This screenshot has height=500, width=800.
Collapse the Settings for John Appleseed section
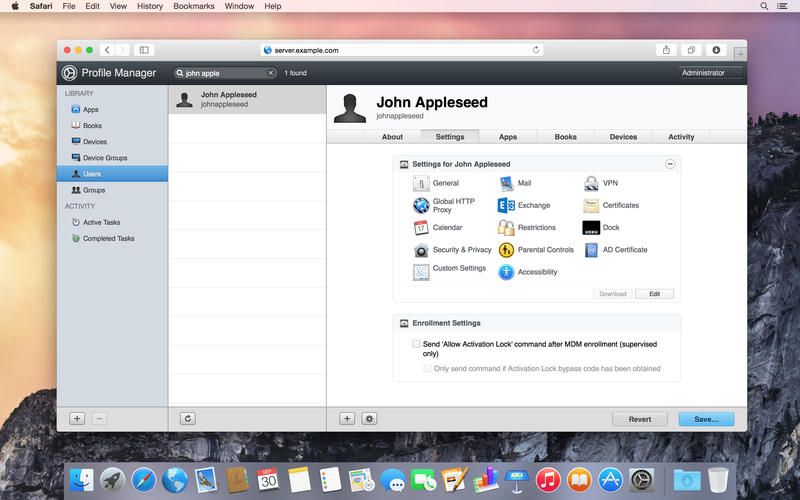pos(670,164)
